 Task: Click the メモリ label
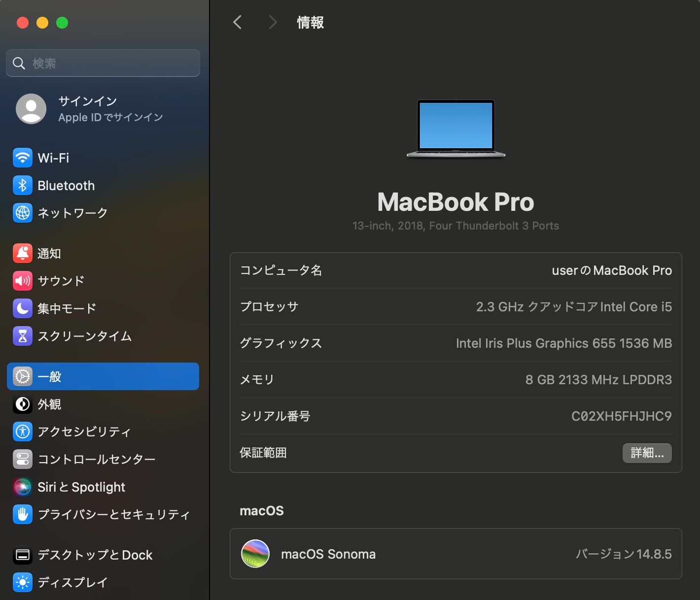(257, 380)
